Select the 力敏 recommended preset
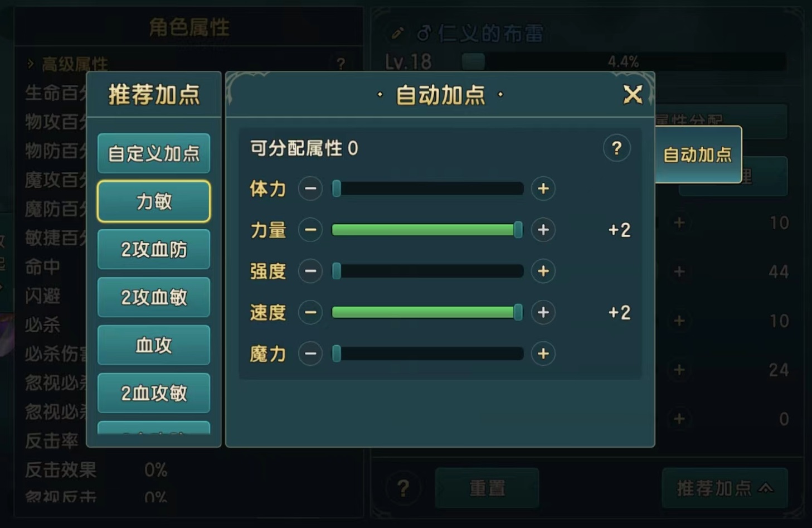The height and width of the screenshot is (528, 812). tap(154, 201)
